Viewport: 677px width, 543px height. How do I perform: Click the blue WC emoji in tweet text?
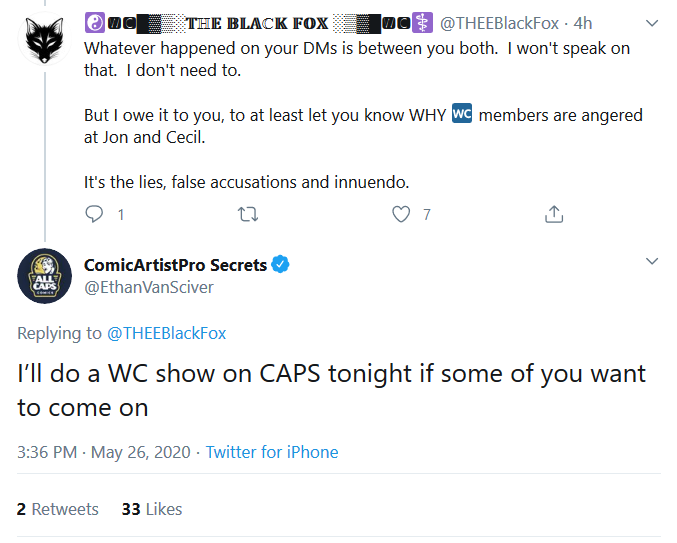tap(462, 114)
